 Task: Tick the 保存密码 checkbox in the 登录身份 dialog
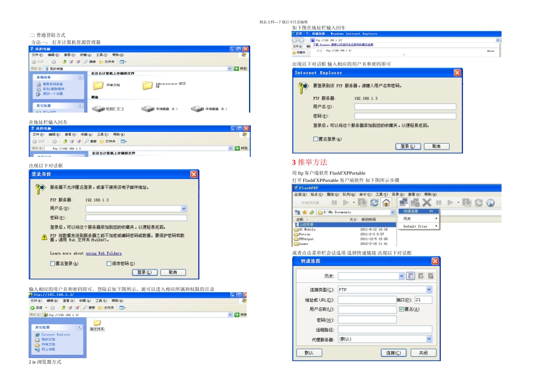pos(109,263)
